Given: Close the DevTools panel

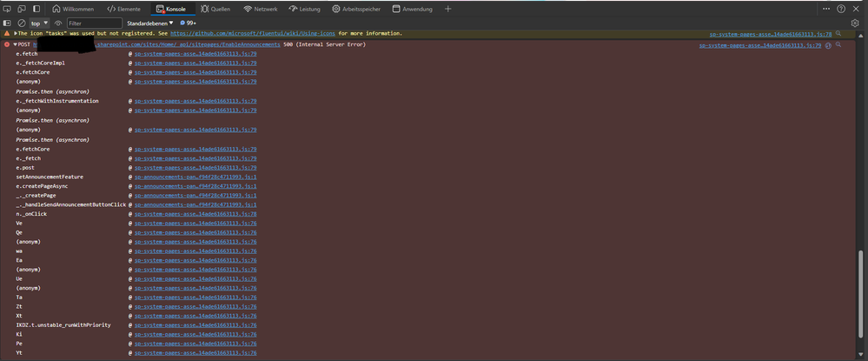Looking at the screenshot, I should tap(856, 9).
